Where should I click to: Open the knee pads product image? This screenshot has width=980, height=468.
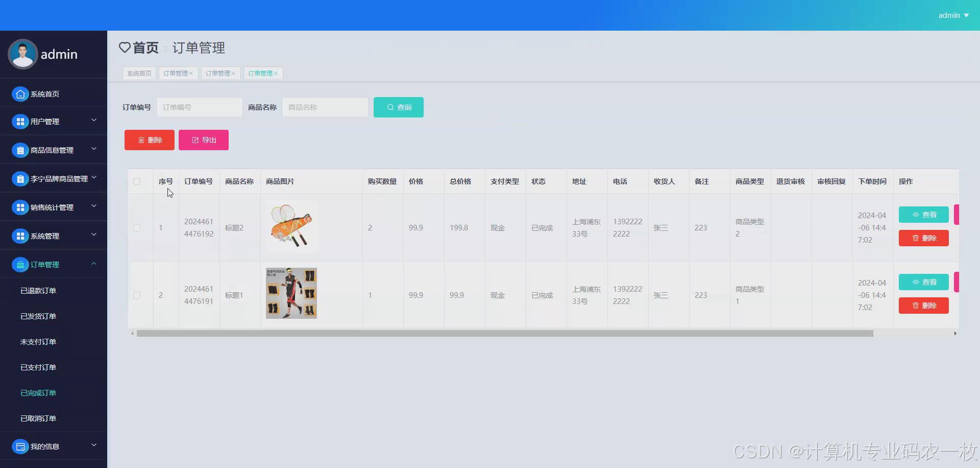[291, 293]
